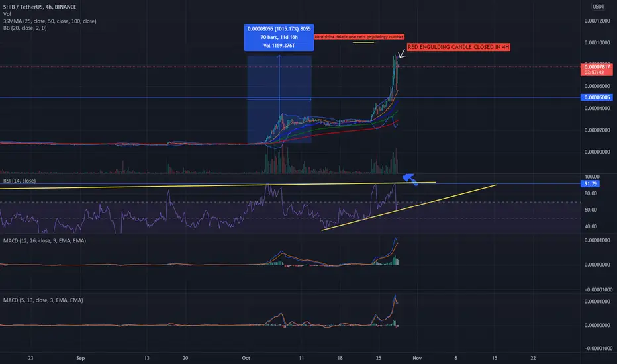
Task: Click the USDT currency label
Action: 598,7
